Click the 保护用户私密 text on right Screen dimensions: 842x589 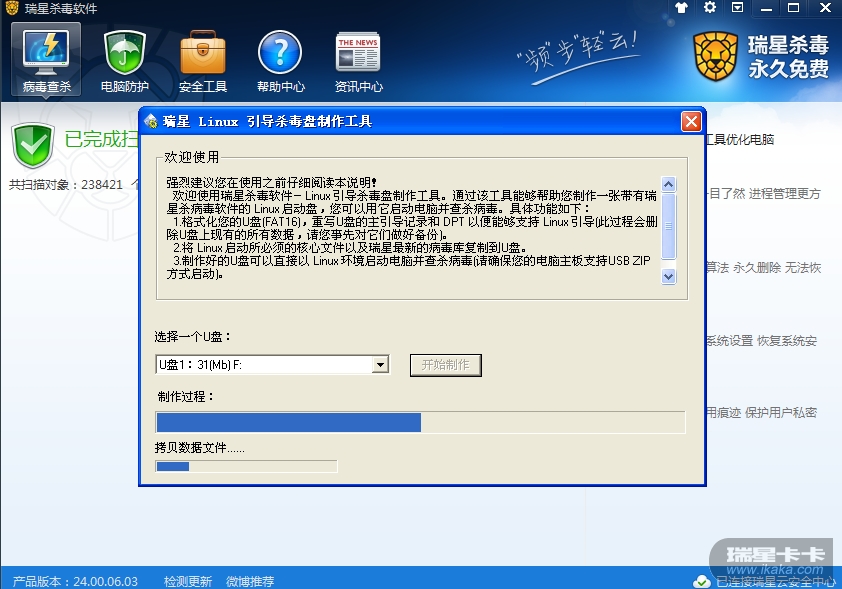click(781, 412)
